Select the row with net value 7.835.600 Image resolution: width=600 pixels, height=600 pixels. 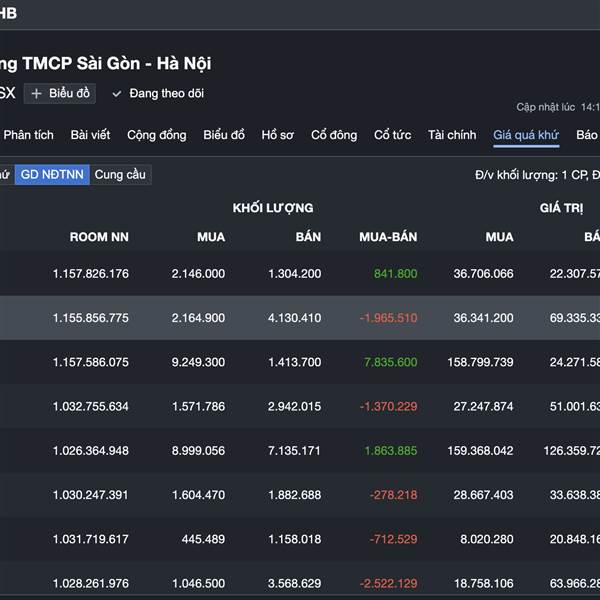pos(300,362)
